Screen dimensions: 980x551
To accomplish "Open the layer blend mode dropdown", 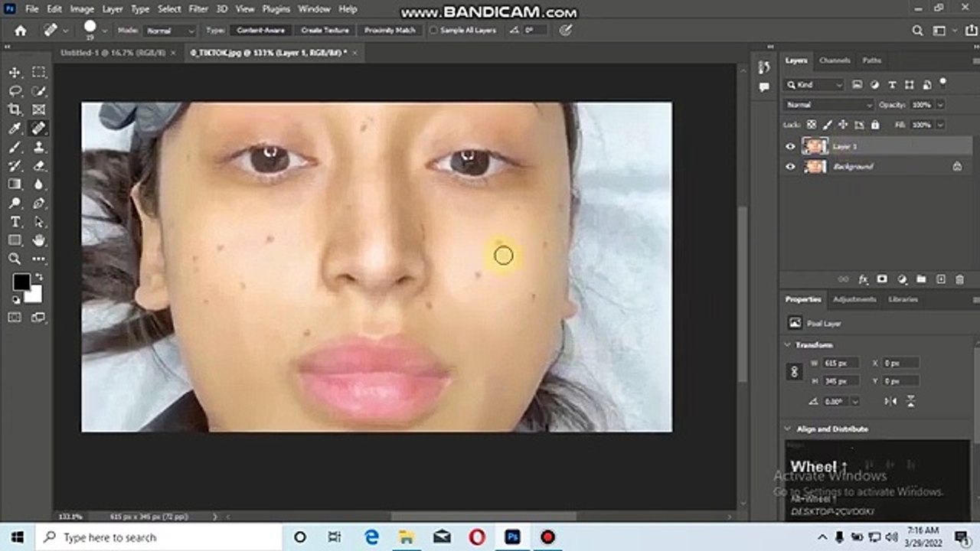I will (x=829, y=105).
